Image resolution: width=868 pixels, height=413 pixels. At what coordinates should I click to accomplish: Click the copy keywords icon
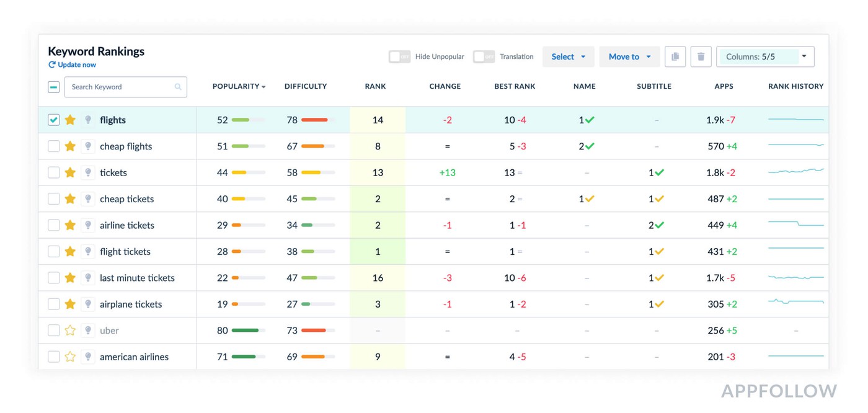(675, 56)
